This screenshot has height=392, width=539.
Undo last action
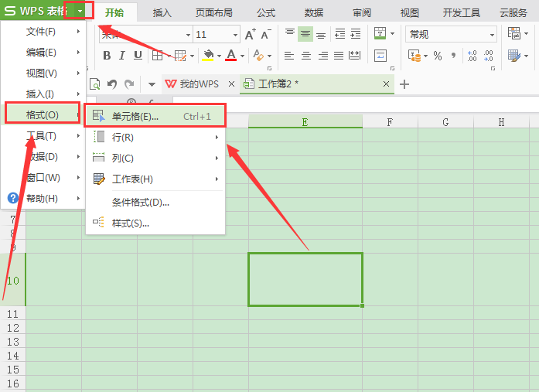tap(112, 84)
